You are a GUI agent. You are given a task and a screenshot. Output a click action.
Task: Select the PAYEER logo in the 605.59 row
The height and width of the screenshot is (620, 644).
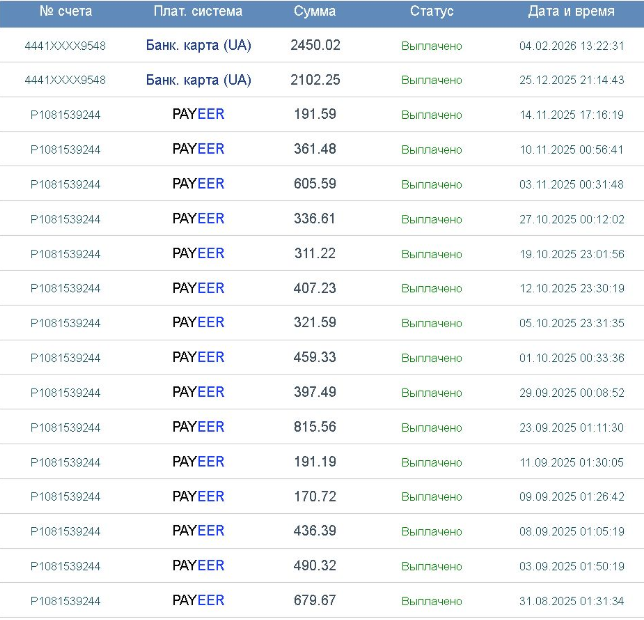(198, 184)
